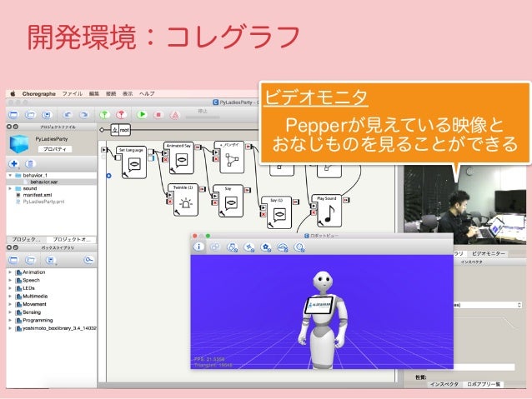
Task: Expand the Speech library category
Action: 10,281
